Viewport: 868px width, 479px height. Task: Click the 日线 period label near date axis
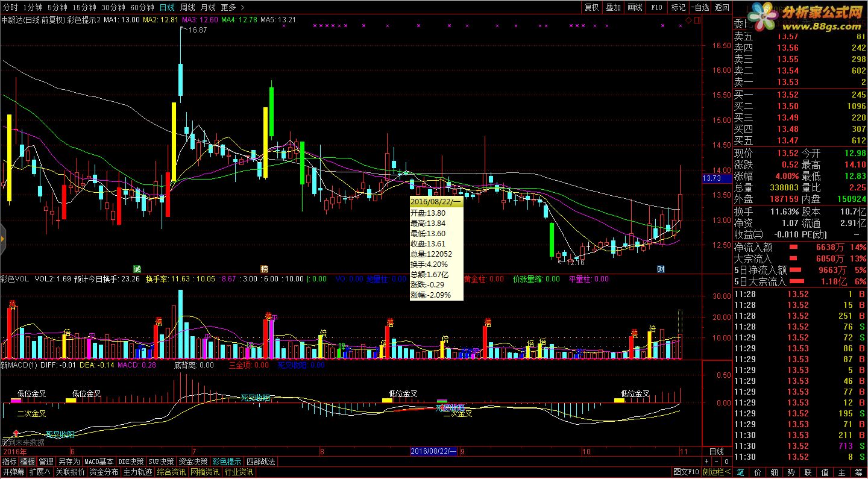[x=717, y=451]
